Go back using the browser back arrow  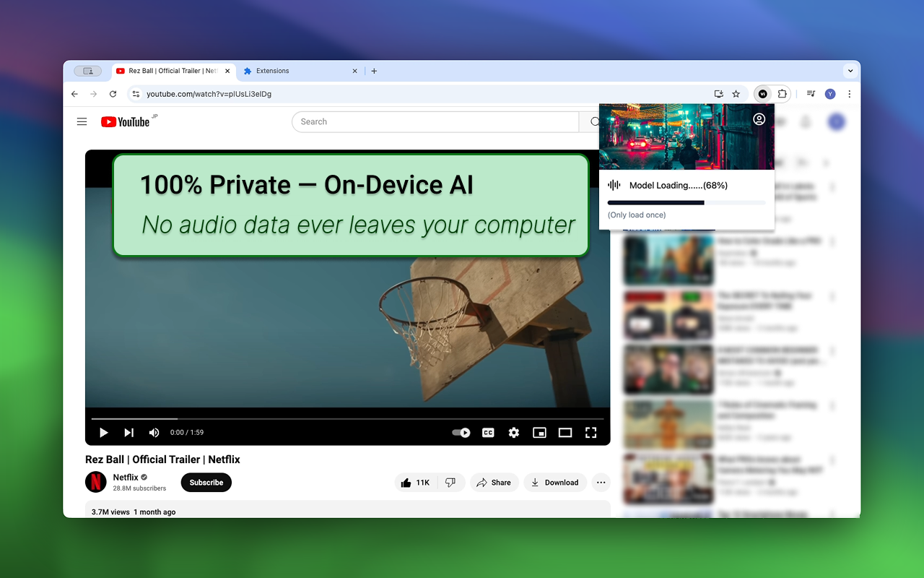coord(74,94)
